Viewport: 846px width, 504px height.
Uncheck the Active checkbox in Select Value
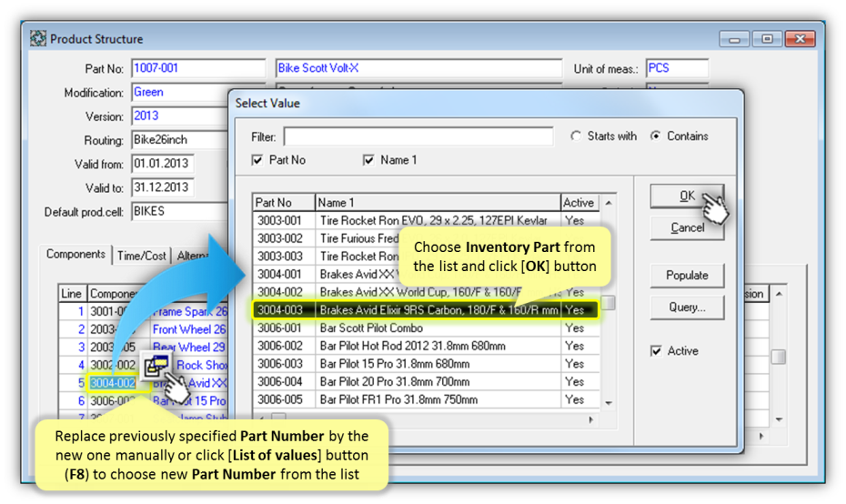[656, 351]
